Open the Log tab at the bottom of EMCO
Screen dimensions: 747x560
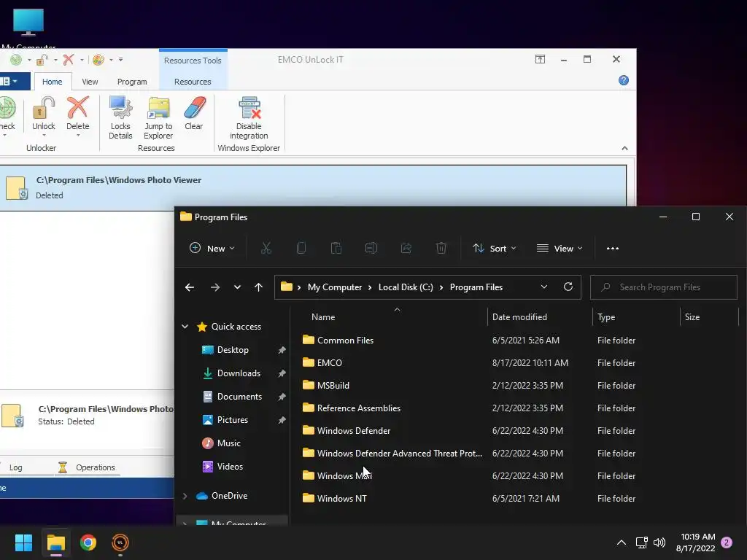tap(16, 467)
